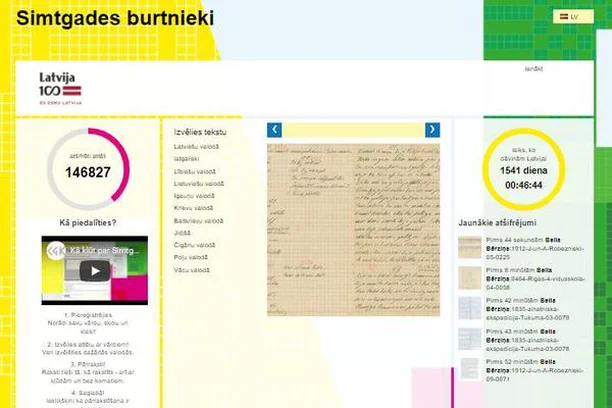Click the 146827 progress ring
The width and height of the screenshot is (612, 408).
coord(88,169)
